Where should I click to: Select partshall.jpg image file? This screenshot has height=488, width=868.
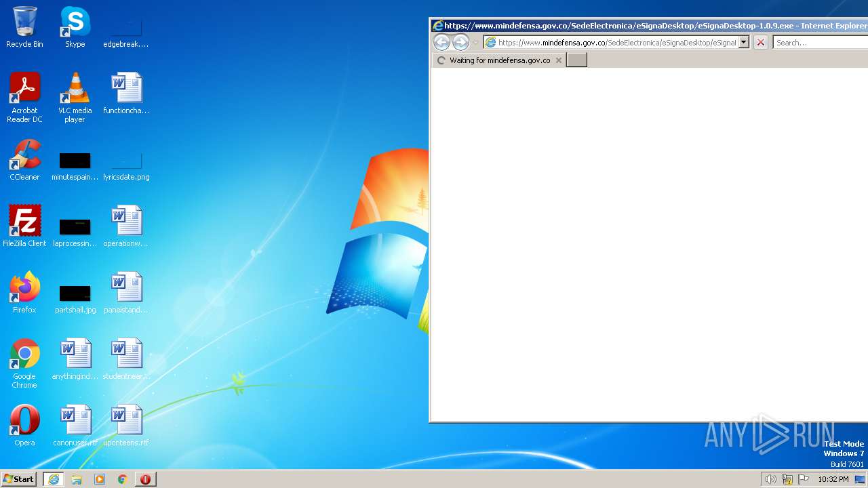click(x=75, y=299)
